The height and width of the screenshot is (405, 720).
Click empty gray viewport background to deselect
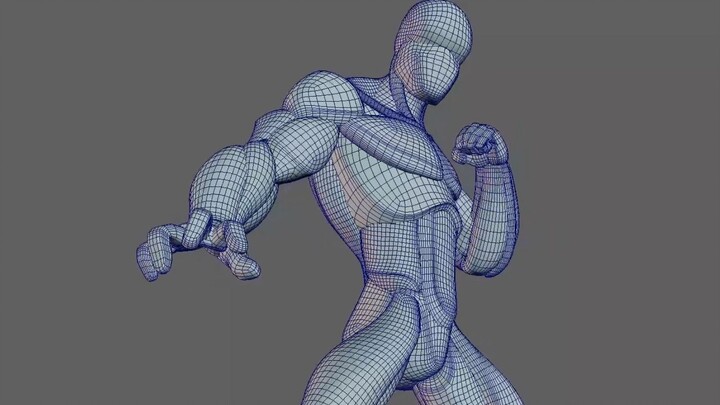(620, 80)
